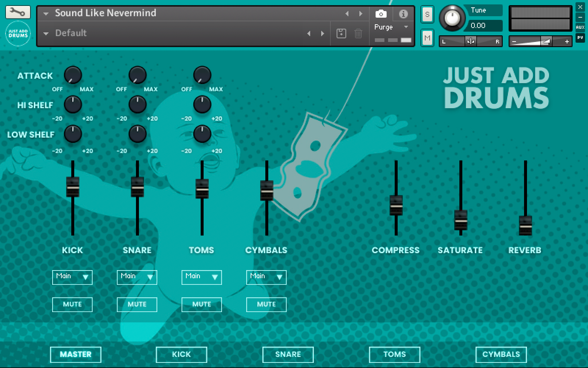
Task: Click the Default snapshot name
Action: (71, 33)
